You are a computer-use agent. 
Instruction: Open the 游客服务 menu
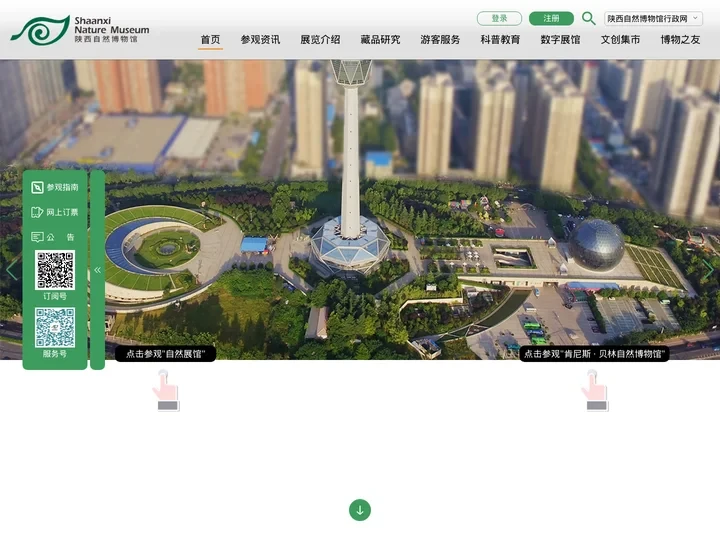(440, 40)
